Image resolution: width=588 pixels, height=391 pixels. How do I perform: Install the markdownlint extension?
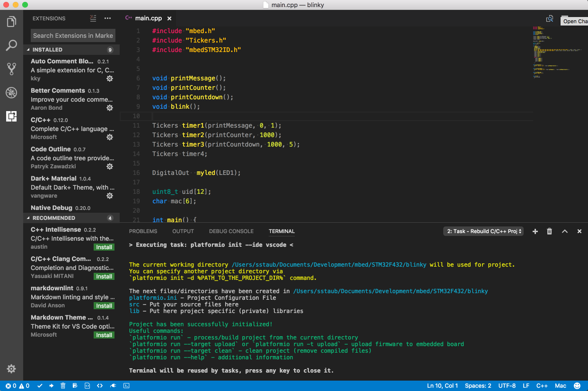(x=104, y=306)
